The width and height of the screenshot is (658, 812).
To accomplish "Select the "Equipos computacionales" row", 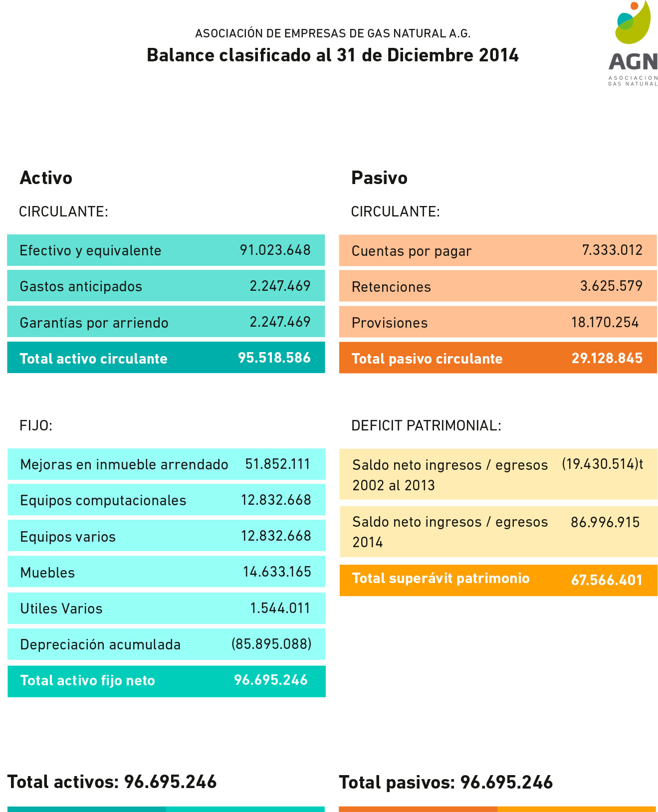I will 166,500.
